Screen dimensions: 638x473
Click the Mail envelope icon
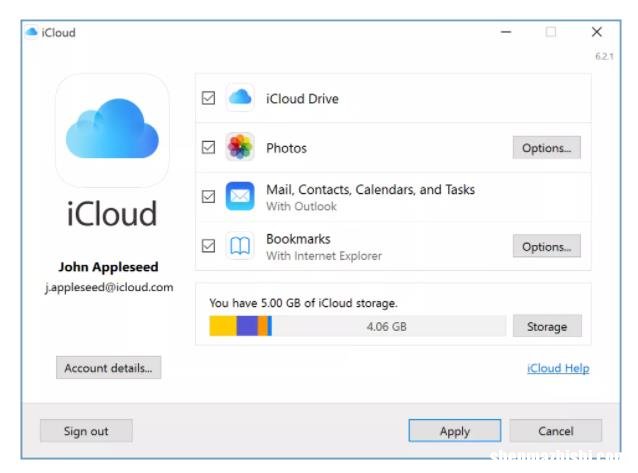point(240,196)
